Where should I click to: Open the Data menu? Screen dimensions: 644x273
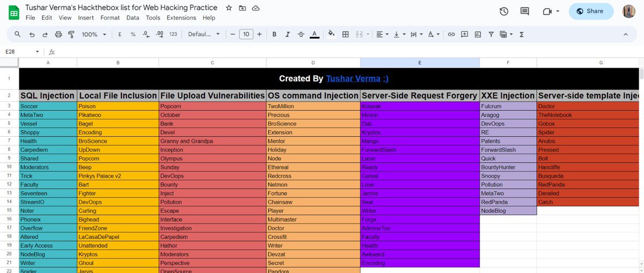(133, 18)
